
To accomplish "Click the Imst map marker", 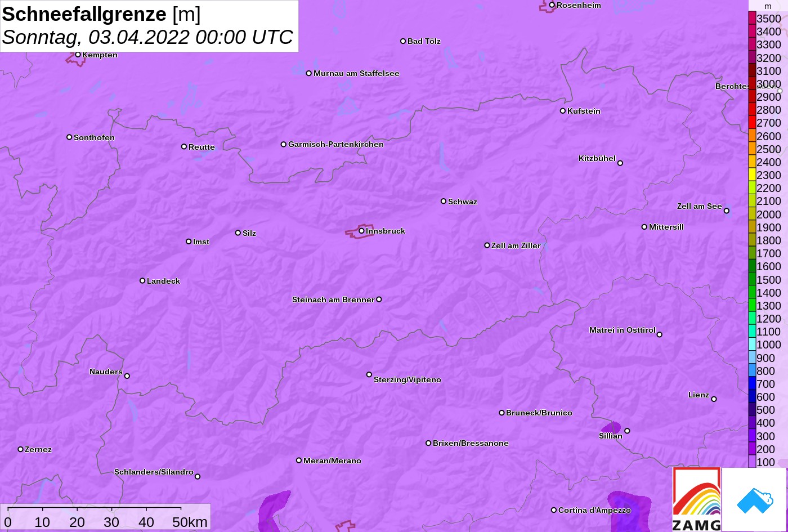I will 189,242.
